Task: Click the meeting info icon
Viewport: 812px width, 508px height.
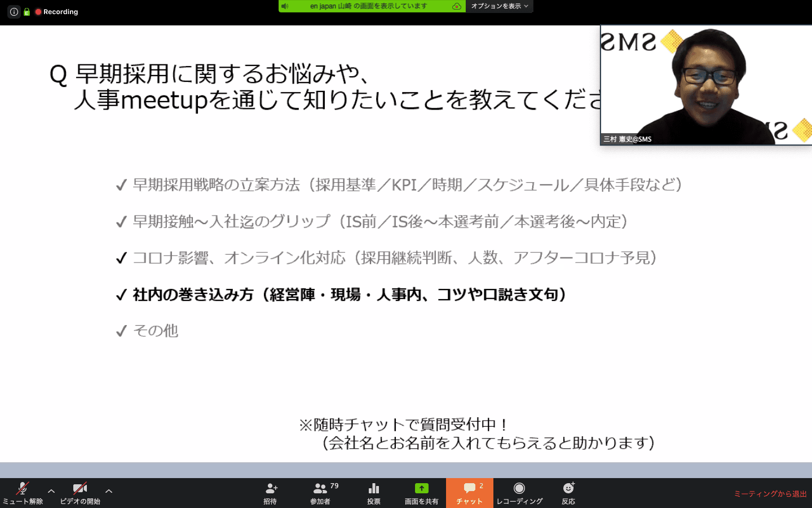Action: click(x=14, y=12)
